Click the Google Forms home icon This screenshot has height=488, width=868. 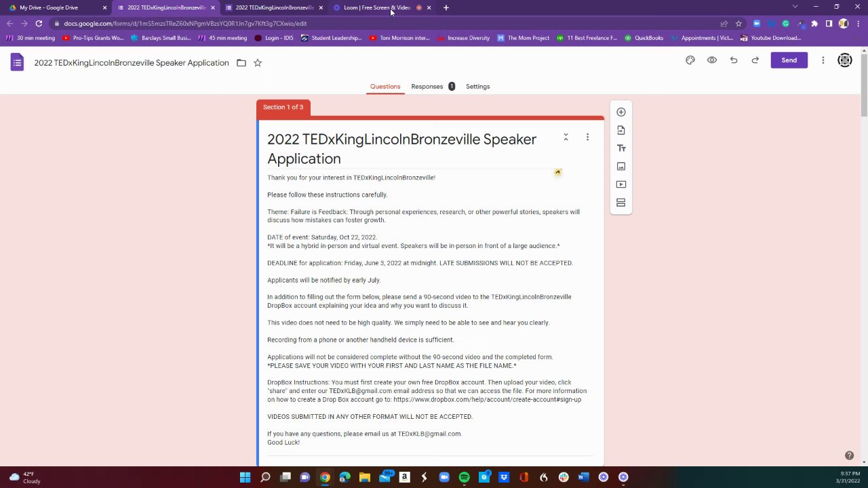(18, 62)
